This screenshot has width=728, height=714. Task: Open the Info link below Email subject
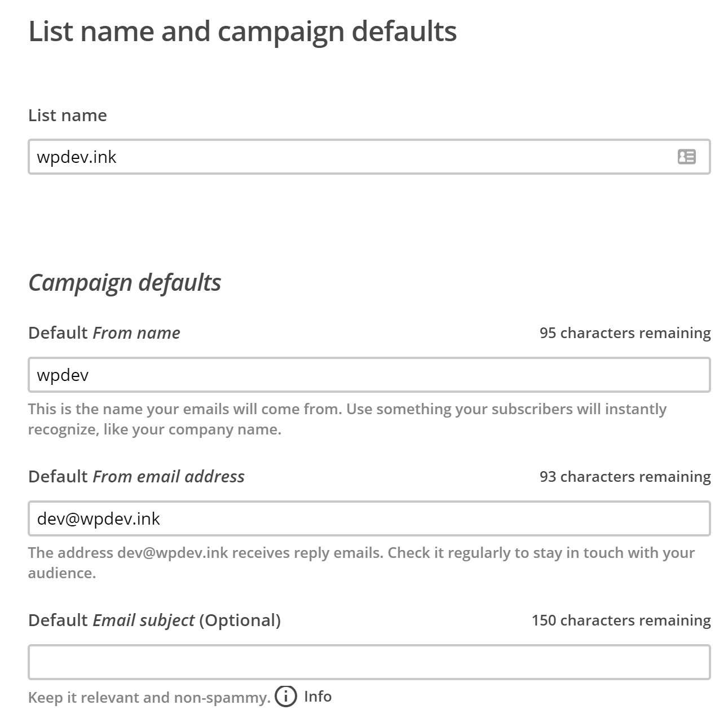point(317,697)
